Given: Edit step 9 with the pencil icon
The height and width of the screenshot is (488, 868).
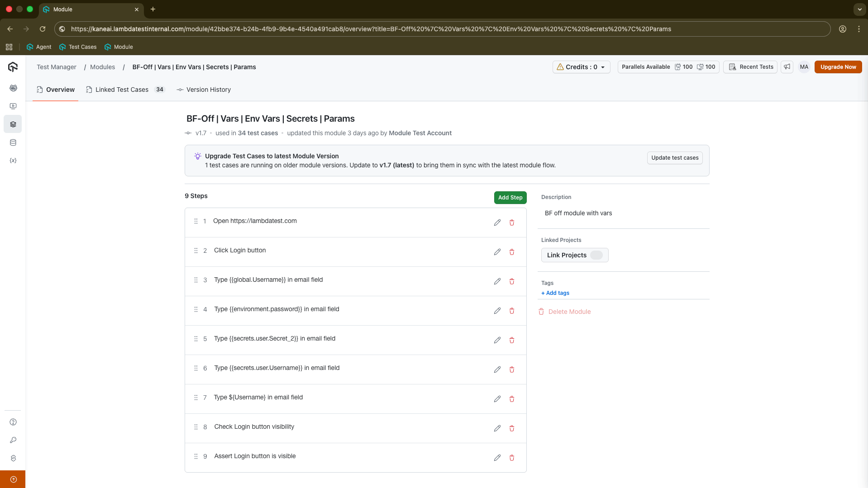Looking at the screenshot, I should [497, 458].
